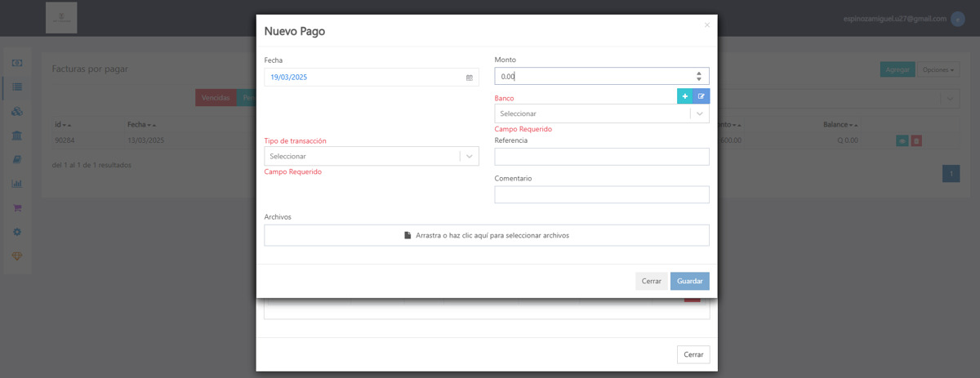
Task: Open the Opciones dropdown menu
Action: pyautogui.click(x=938, y=70)
